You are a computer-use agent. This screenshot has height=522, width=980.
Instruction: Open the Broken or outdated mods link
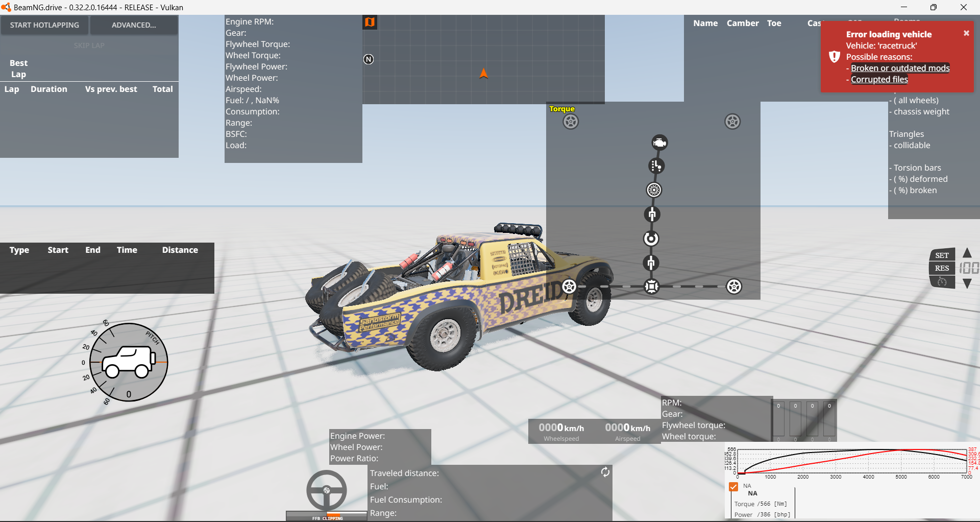click(x=900, y=68)
